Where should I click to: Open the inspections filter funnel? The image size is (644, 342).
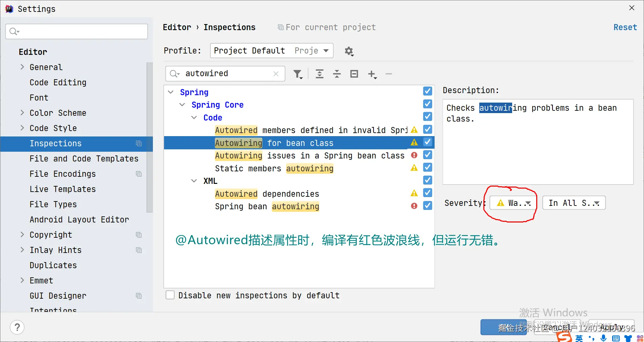298,74
